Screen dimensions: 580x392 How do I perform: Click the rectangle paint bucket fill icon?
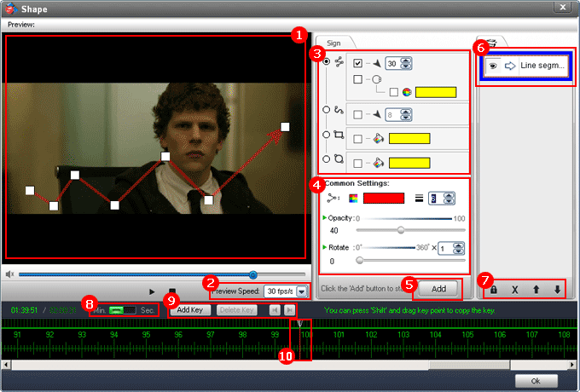pos(379,139)
